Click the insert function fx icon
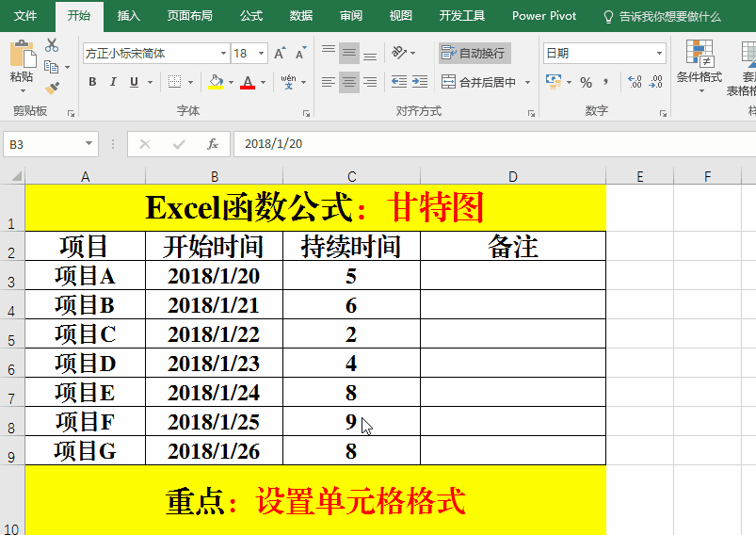Screen dimensions: 756x535 pos(213,144)
